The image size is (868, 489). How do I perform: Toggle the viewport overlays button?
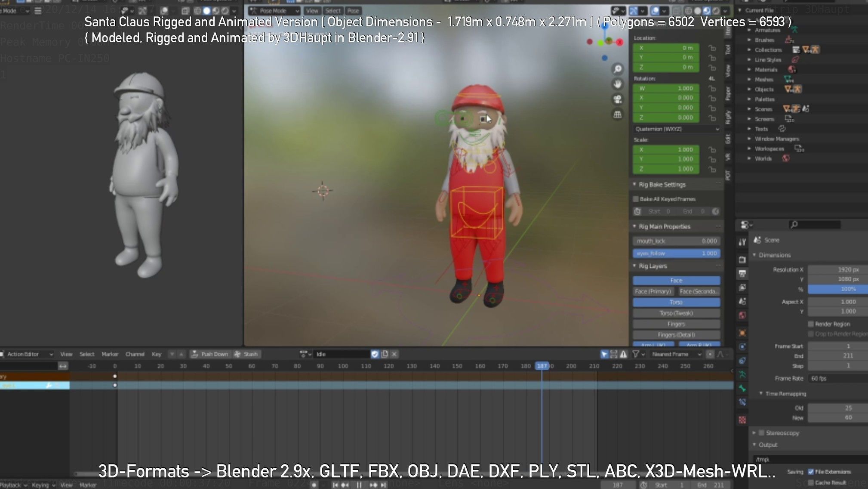(x=655, y=11)
